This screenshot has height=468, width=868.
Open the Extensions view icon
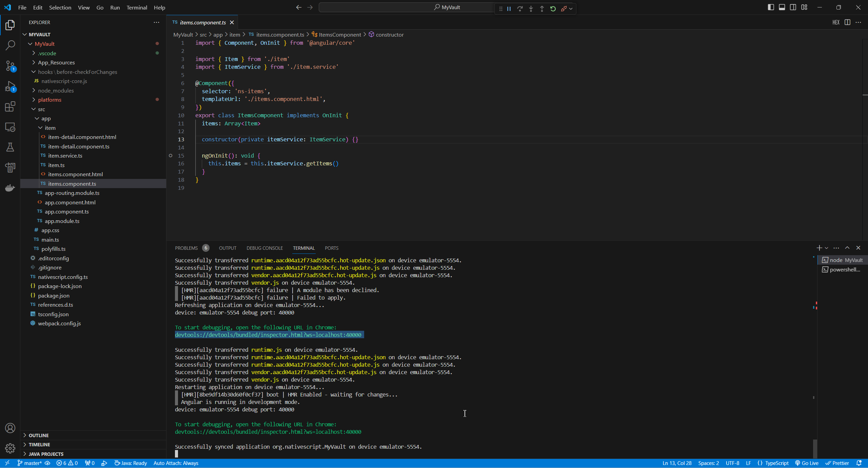(x=10, y=107)
